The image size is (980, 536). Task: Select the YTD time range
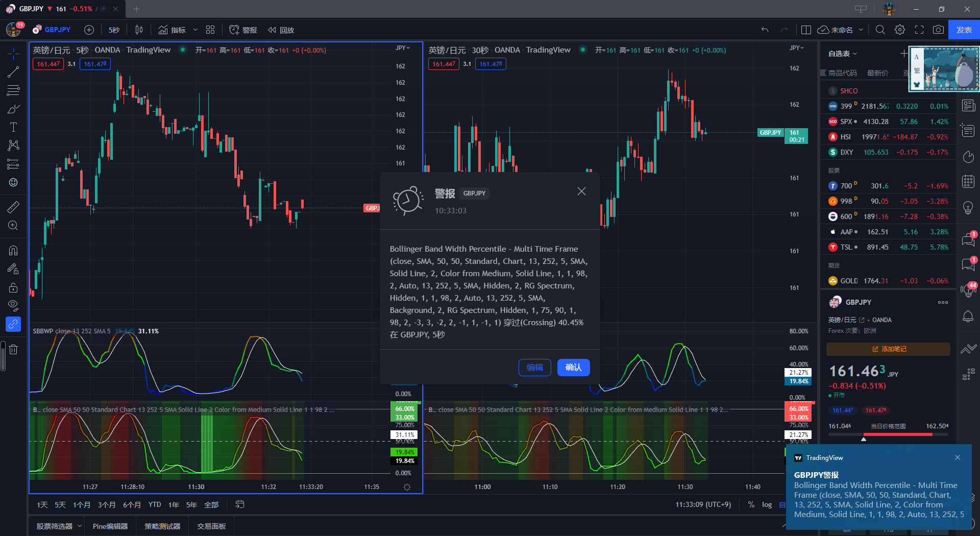pos(155,504)
